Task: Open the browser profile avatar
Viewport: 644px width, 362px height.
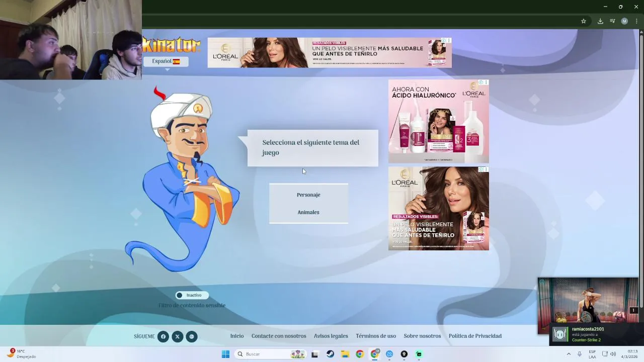Action: click(x=624, y=21)
